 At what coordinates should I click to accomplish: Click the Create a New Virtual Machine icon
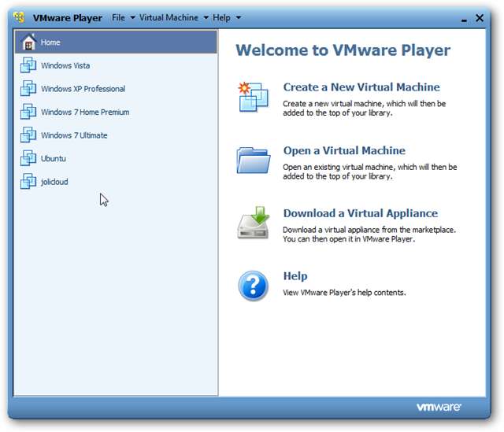[254, 97]
